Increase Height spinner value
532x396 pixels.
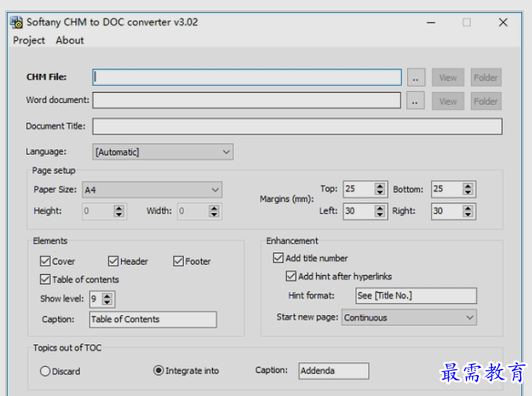coord(119,208)
